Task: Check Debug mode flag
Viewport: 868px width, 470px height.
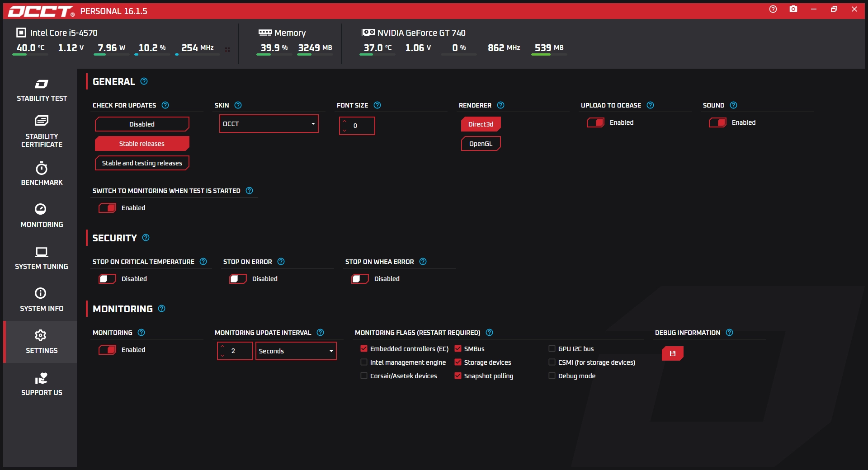Action: coord(552,376)
